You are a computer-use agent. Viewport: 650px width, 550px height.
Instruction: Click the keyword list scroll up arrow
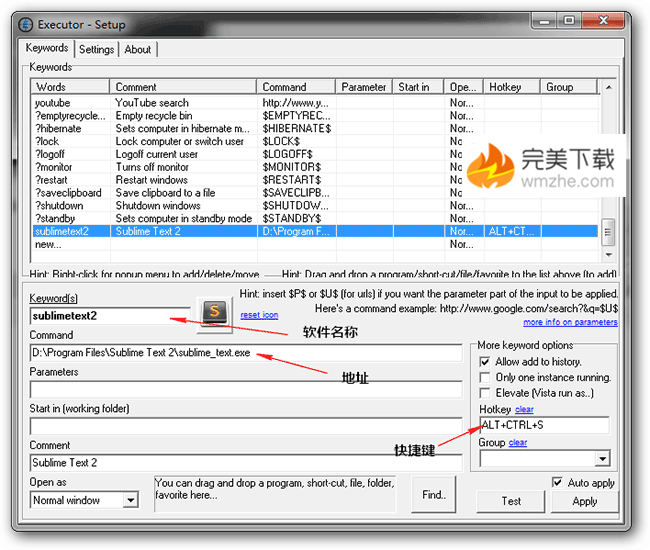609,87
